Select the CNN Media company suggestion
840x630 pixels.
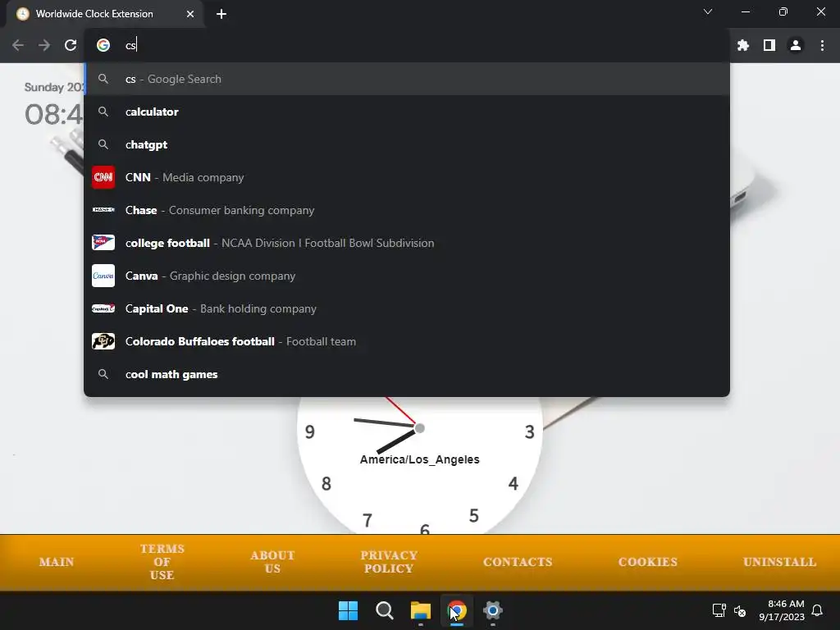[407, 177]
